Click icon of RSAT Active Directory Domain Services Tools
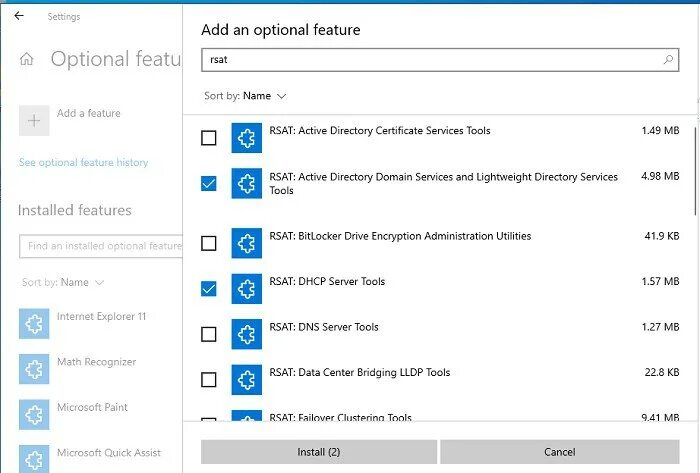The width and height of the screenshot is (700, 473). click(246, 183)
